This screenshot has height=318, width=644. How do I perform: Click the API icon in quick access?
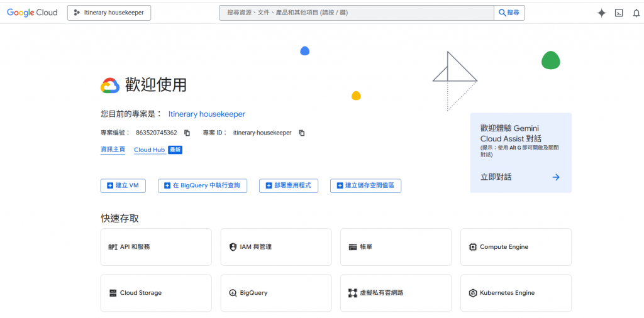113,247
